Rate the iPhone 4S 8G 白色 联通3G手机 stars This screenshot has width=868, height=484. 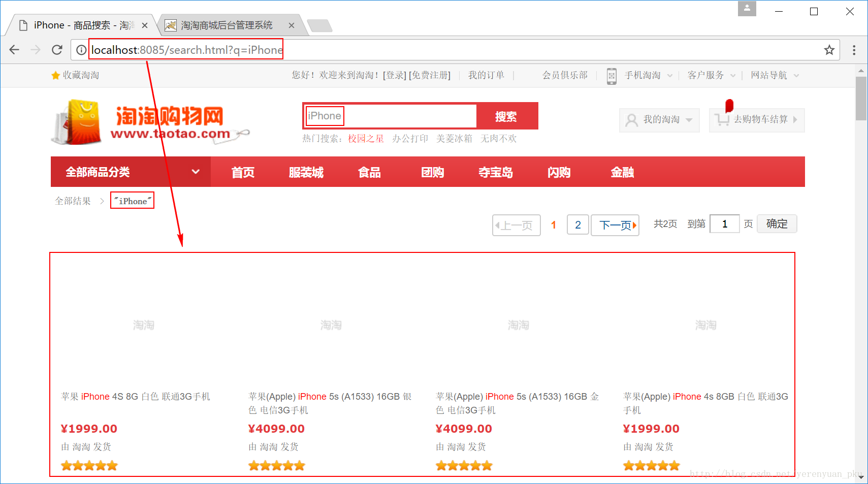pyautogui.click(x=89, y=465)
